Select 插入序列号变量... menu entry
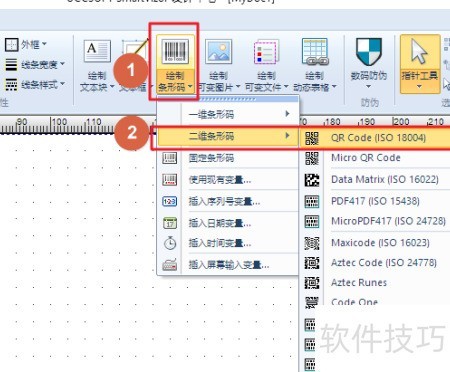 (228, 201)
